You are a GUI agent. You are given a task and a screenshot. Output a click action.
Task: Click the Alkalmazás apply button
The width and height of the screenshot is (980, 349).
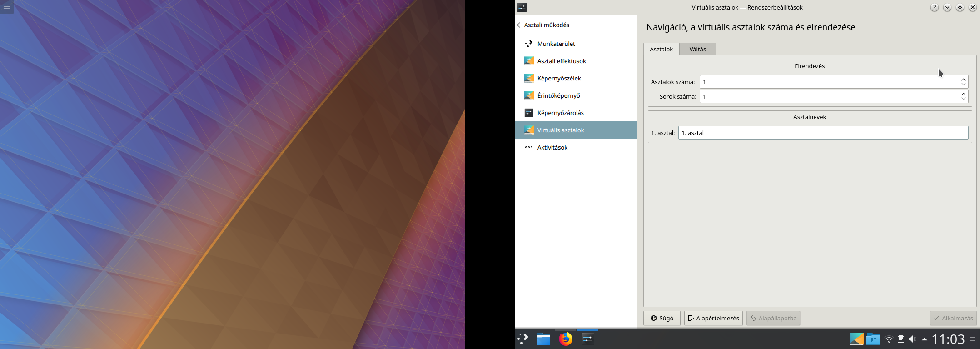click(953, 318)
